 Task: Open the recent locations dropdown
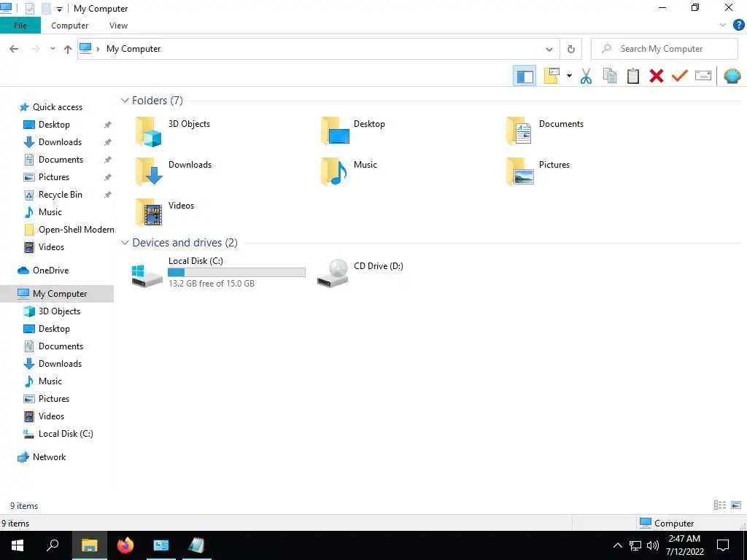tap(53, 49)
